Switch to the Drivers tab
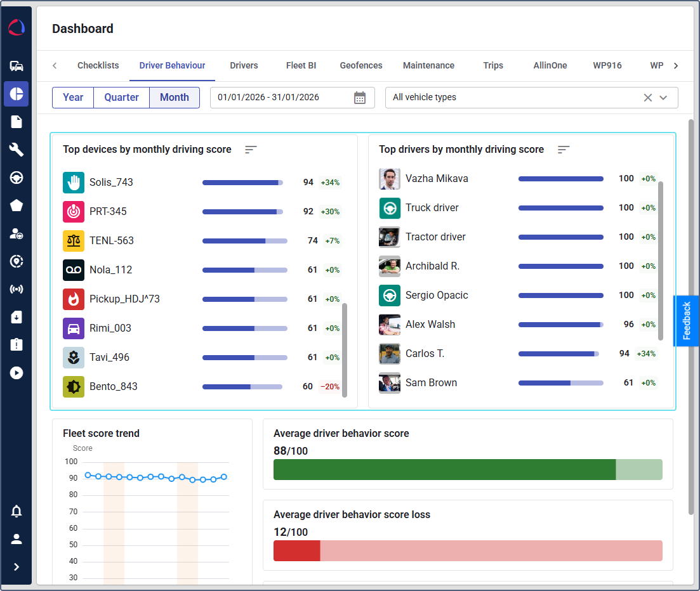The height and width of the screenshot is (591, 700). (244, 65)
